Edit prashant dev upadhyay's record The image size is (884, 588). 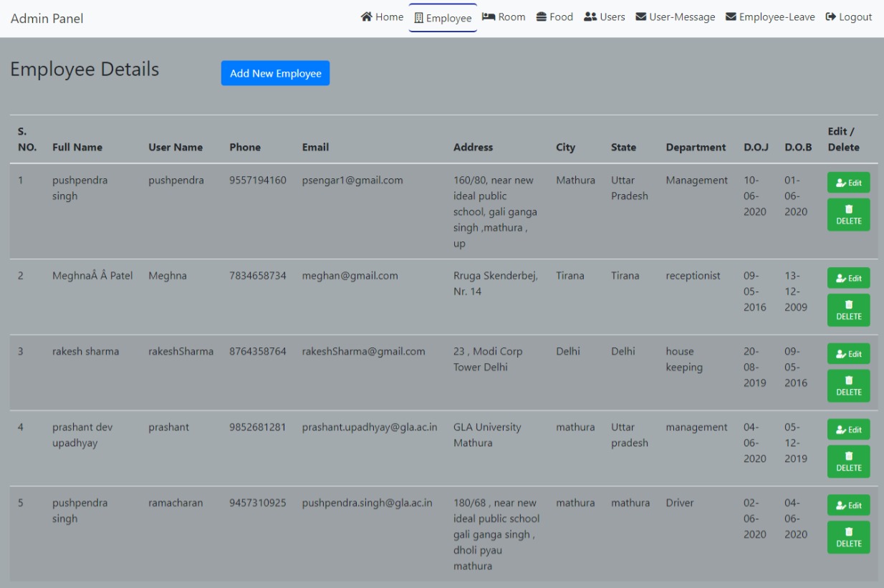(x=849, y=429)
